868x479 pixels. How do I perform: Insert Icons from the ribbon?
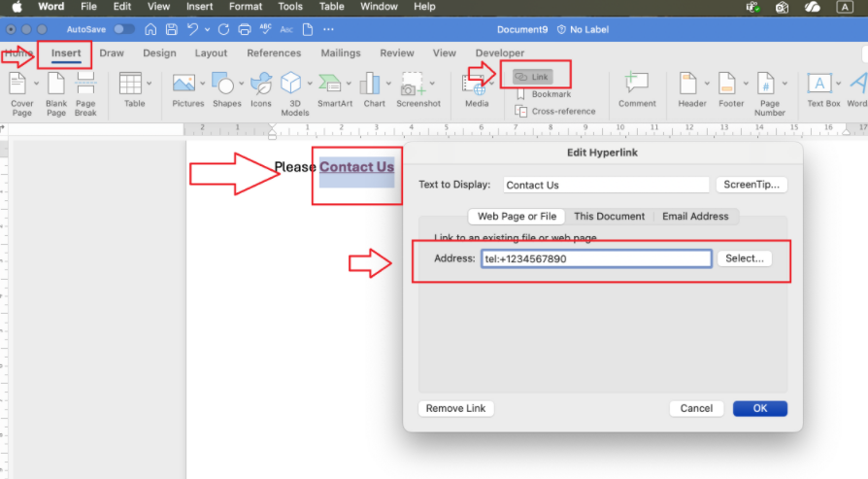261,90
